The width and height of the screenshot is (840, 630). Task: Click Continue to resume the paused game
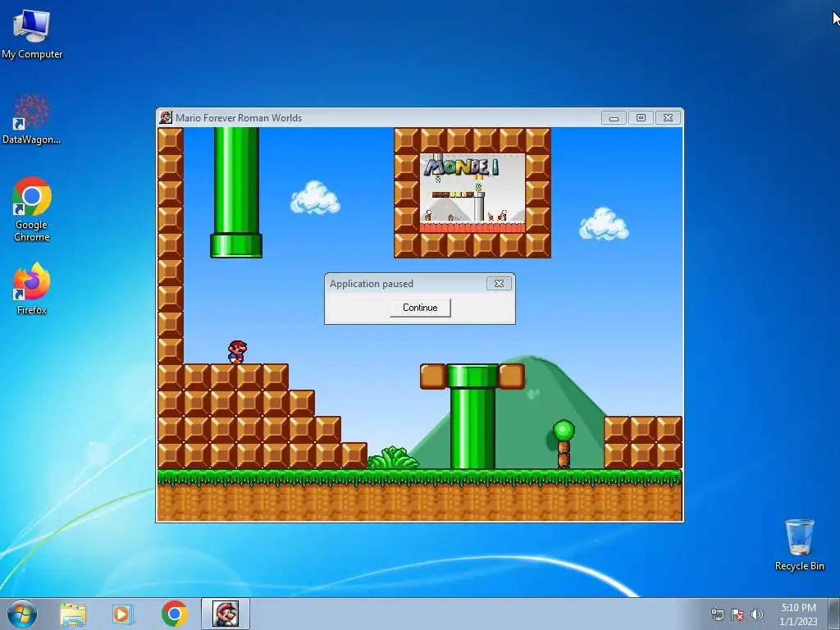[x=420, y=308]
